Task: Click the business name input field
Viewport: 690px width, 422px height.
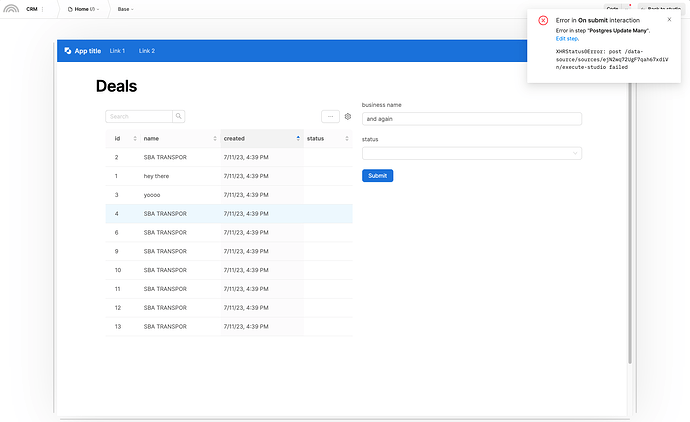Action: click(471, 118)
